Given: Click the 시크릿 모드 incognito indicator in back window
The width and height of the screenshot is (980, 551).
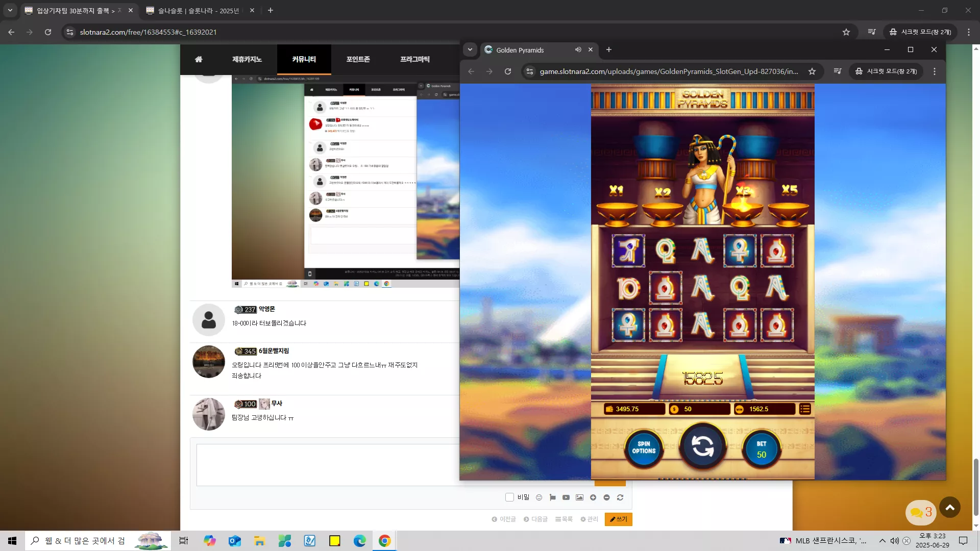Looking at the screenshot, I should [920, 32].
